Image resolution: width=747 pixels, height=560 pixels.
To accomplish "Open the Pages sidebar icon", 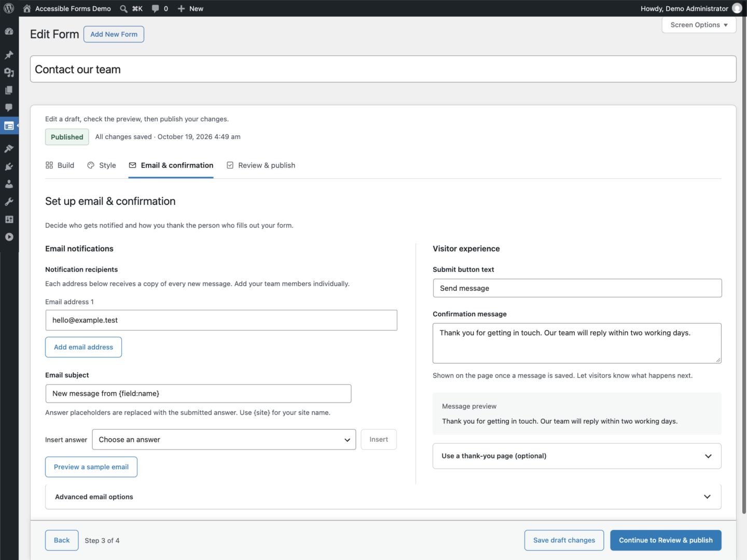I will tap(9, 90).
